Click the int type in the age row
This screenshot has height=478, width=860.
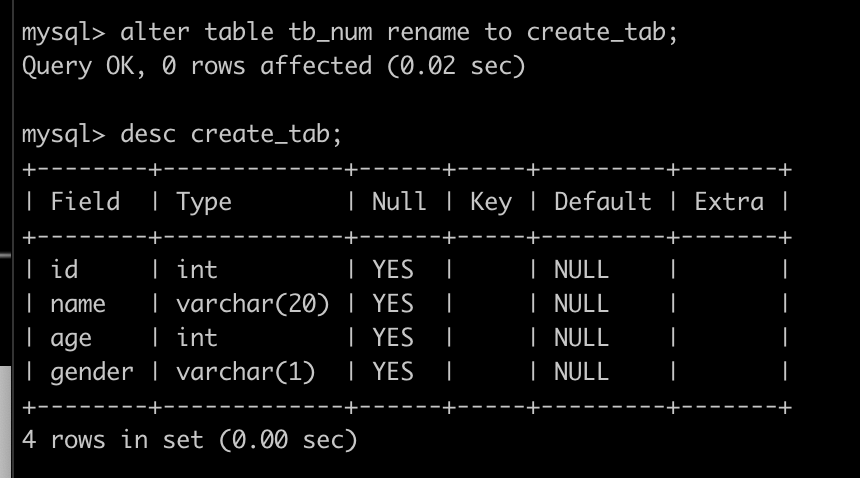click(197, 338)
